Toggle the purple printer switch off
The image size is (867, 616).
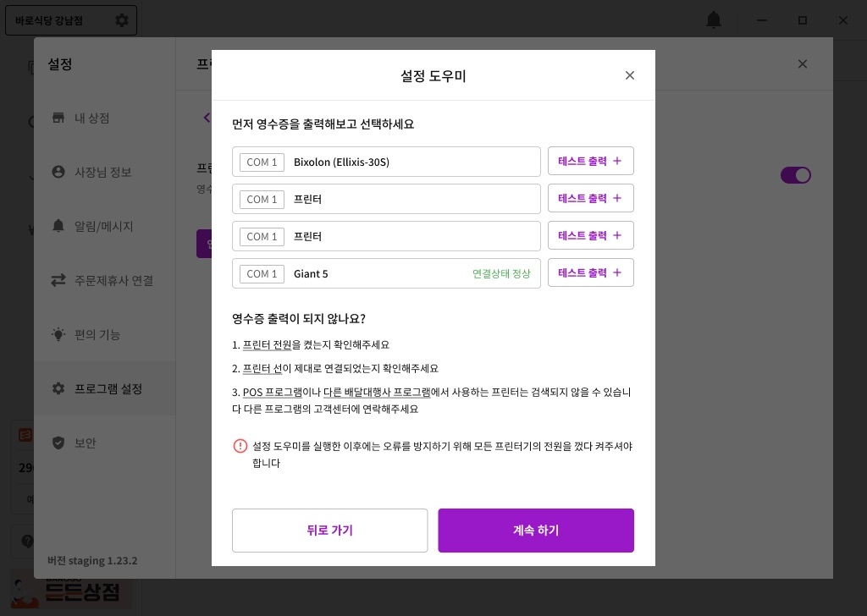795,175
